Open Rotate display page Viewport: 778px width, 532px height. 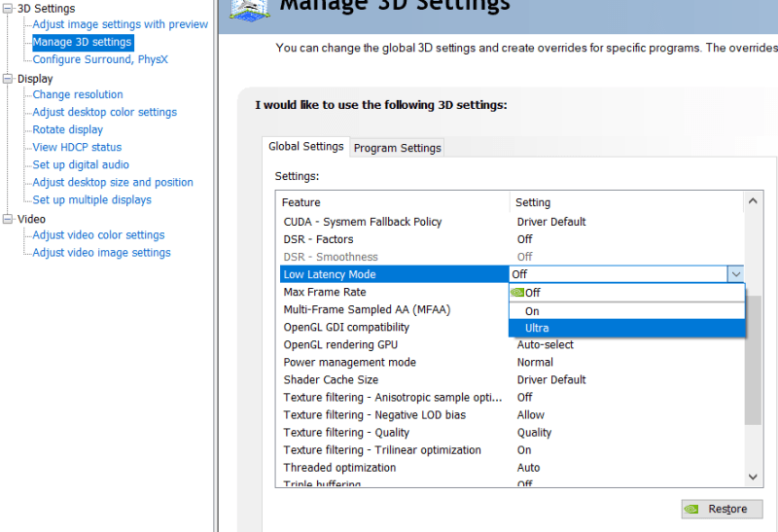tap(68, 129)
